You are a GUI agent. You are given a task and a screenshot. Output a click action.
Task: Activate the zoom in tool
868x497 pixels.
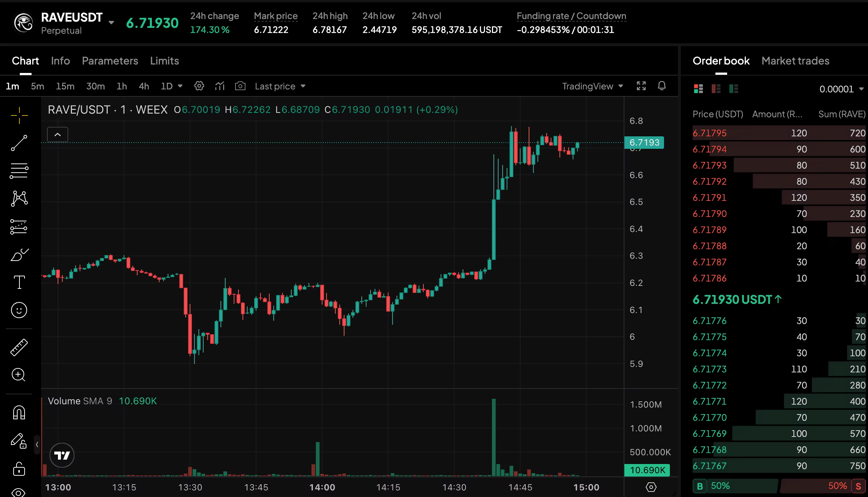click(19, 375)
